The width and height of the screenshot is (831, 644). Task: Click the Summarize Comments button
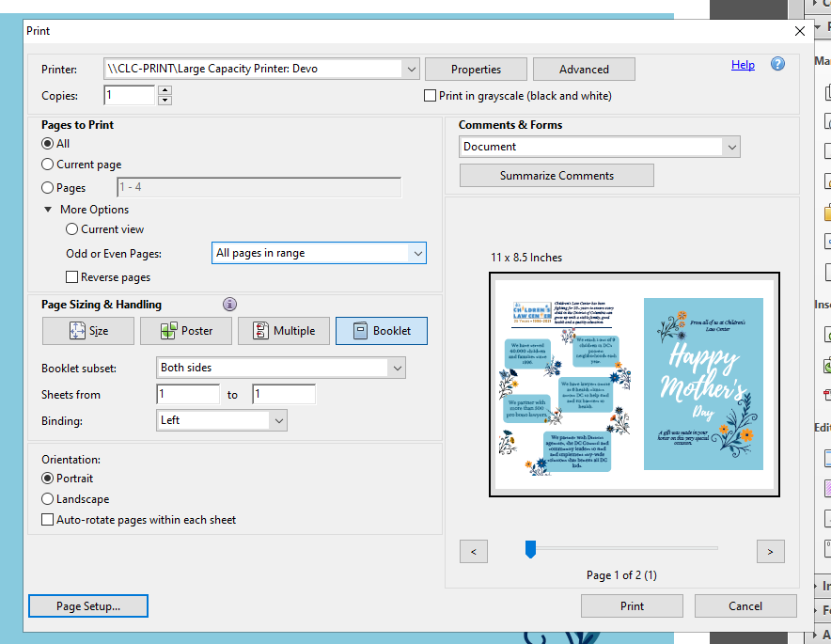coord(557,175)
